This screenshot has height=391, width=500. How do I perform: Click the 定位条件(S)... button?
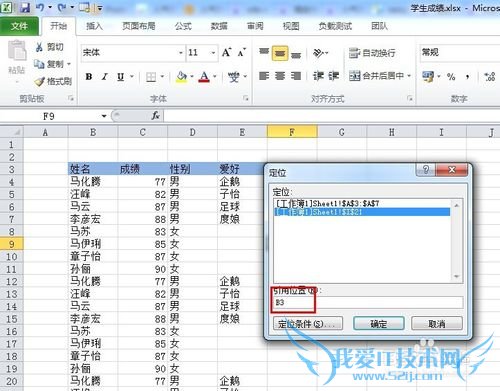(x=308, y=323)
